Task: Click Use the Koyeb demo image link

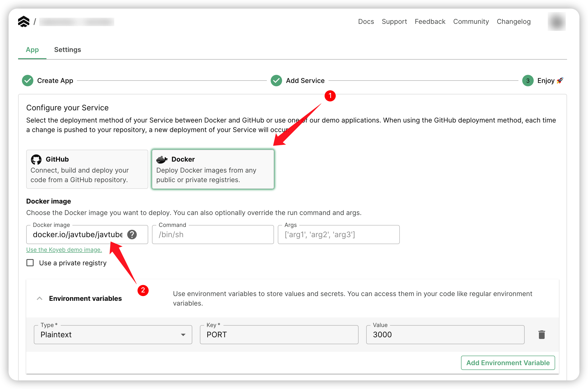Action: [64, 250]
